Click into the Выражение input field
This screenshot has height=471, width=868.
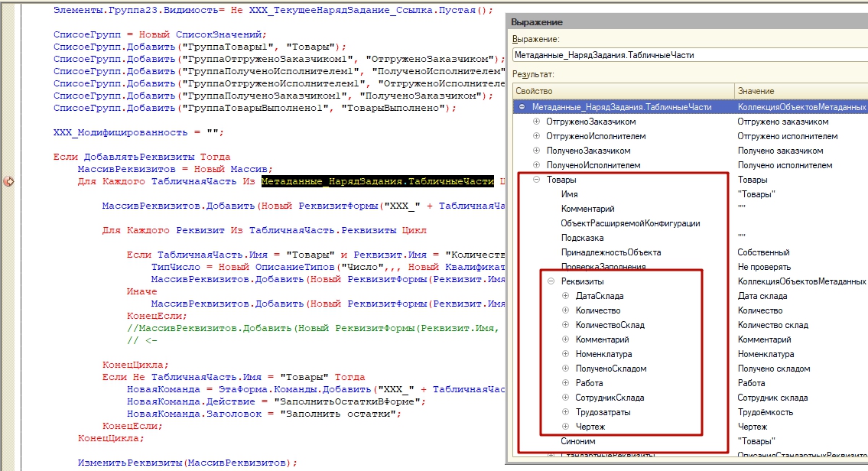pos(688,55)
